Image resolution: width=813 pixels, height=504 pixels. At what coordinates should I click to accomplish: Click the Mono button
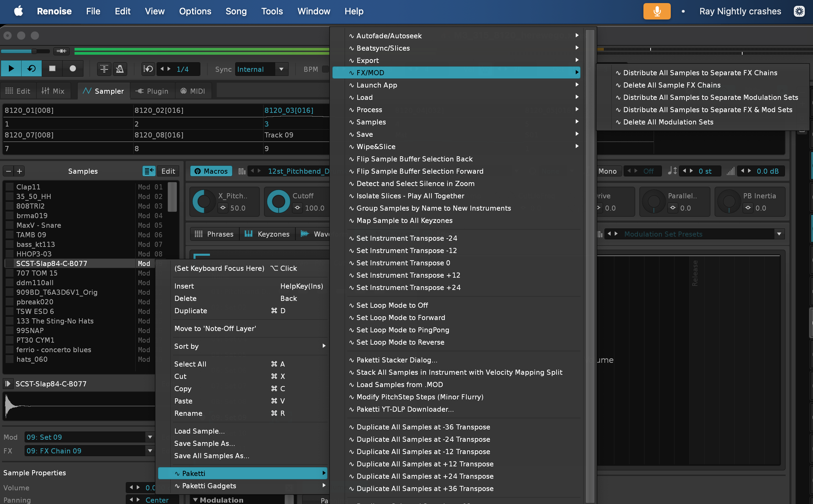(x=608, y=171)
